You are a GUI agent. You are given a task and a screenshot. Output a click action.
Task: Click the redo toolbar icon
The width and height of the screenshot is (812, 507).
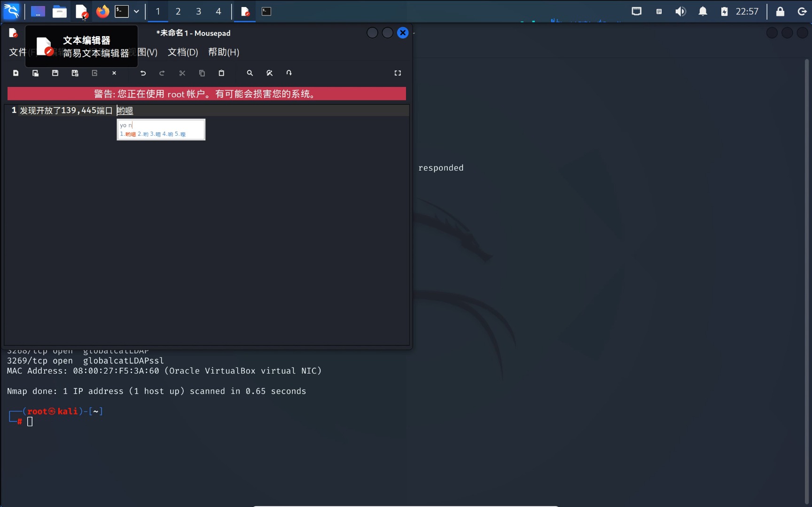(x=162, y=73)
